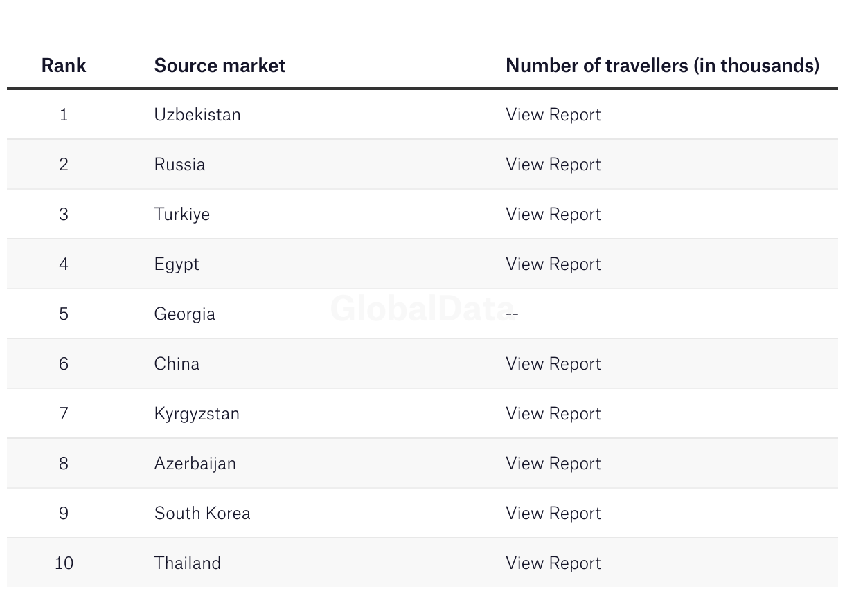Viewport: 845px width, 616px height.
Task: Click View Report for China
Action: pyautogui.click(x=553, y=364)
